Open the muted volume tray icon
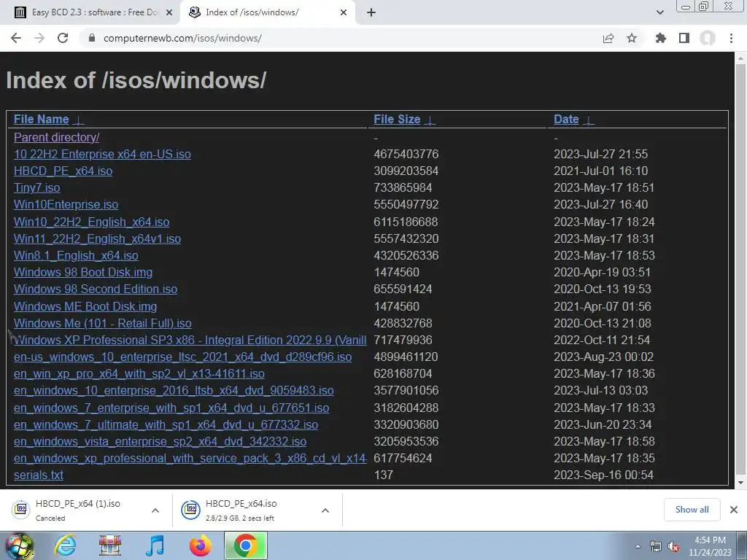 click(673, 547)
